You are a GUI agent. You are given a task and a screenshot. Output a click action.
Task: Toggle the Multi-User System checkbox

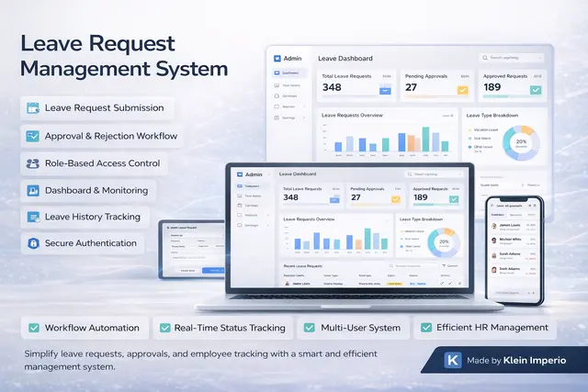click(x=310, y=328)
